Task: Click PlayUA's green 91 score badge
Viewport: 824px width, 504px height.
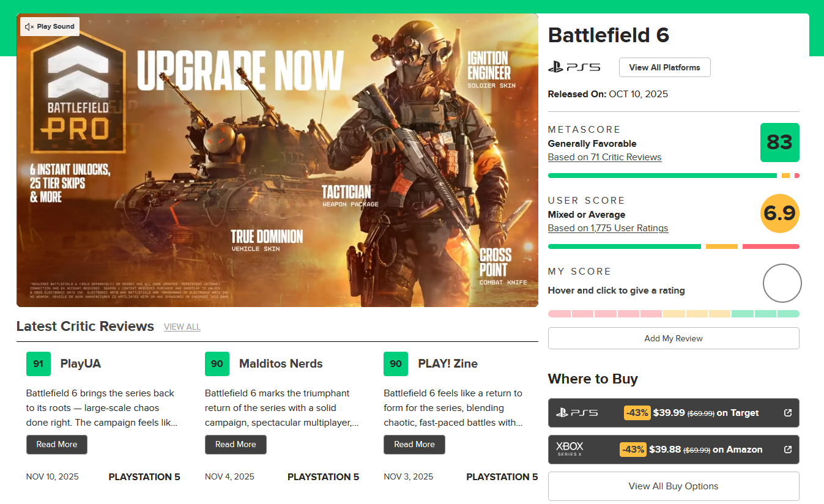Action: pyautogui.click(x=38, y=364)
